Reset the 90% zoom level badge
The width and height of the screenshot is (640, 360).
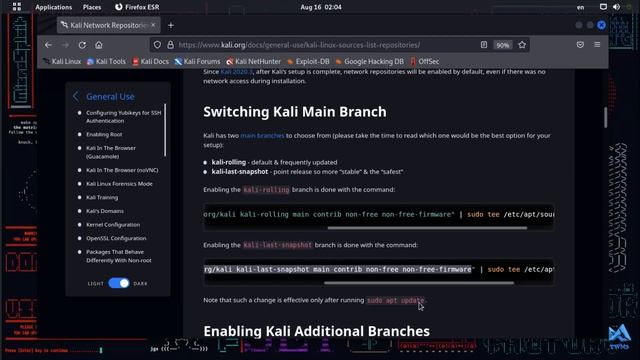(x=502, y=45)
